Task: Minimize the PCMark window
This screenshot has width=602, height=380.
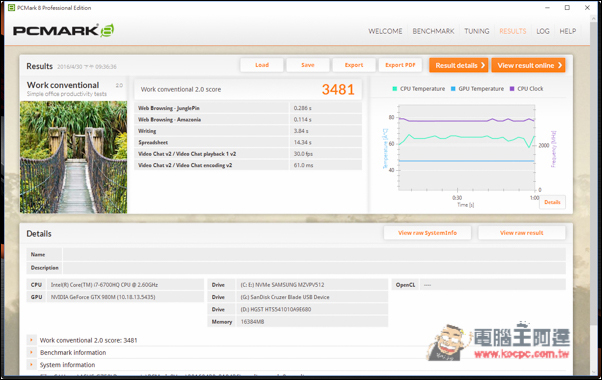Action: [x=547, y=8]
